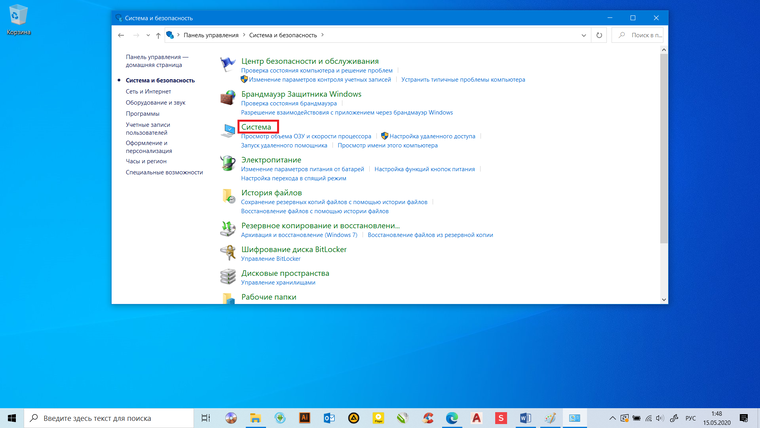Click the Система computer icon
The height and width of the screenshot is (428, 760).
[x=227, y=130]
